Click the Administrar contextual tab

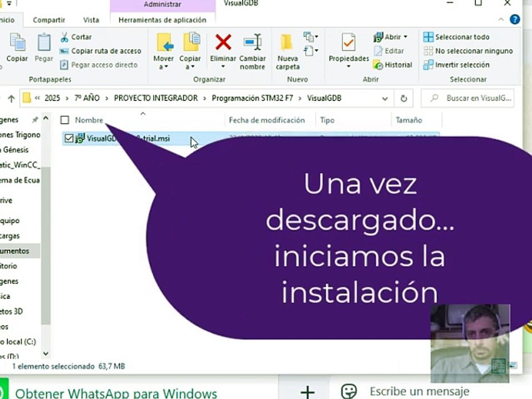tap(162, 5)
